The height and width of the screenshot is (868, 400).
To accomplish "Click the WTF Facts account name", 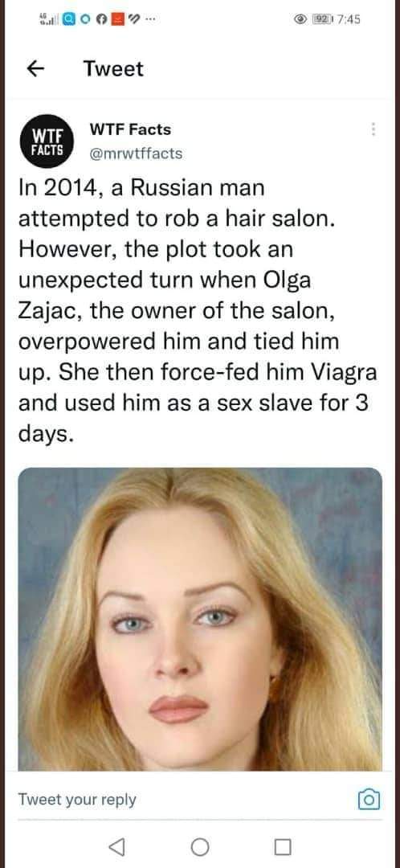I will coord(130,129).
